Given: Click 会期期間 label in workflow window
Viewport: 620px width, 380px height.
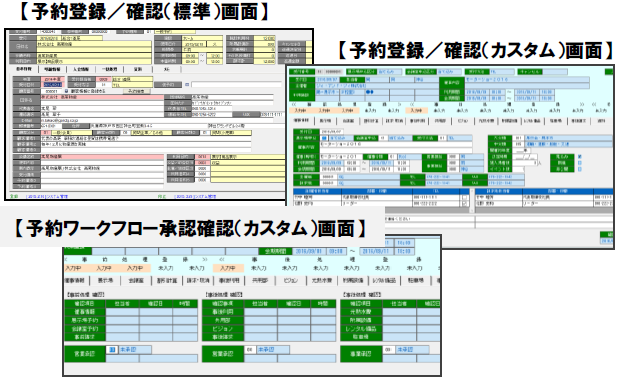Looking at the screenshot, I should pyautogui.click(x=275, y=251).
